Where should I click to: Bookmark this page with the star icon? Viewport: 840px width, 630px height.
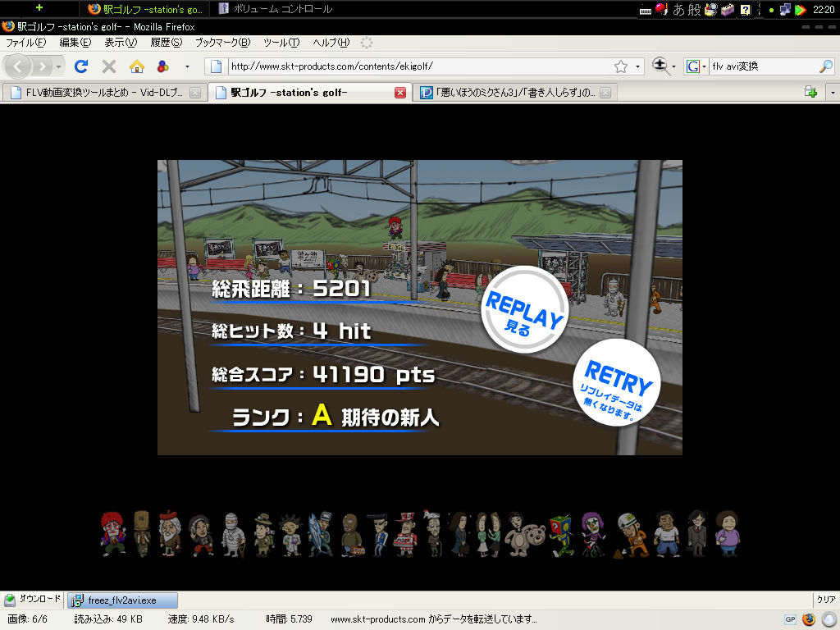point(621,66)
